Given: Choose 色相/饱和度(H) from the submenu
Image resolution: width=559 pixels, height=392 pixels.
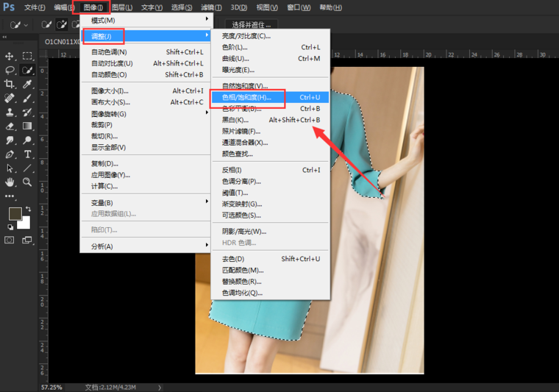Looking at the screenshot, I should (x=270, y=97).
